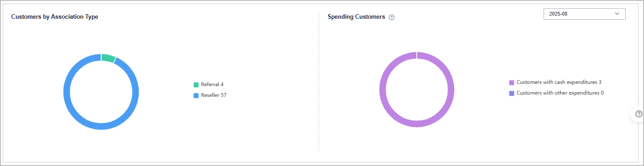Image resolution: width=644 pixels, height=166 pixels.
Task: Toggle Customers with other expenditures 0 label
Action: coord(560,93)
